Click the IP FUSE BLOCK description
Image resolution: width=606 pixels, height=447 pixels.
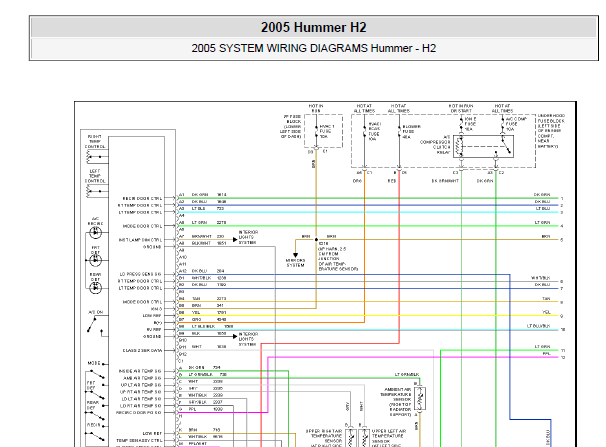291,126
